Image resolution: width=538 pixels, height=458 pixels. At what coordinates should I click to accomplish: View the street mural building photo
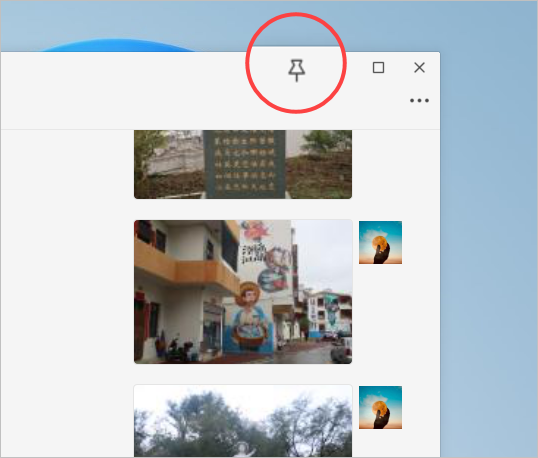pyautogui.click(x=243, y=292)
